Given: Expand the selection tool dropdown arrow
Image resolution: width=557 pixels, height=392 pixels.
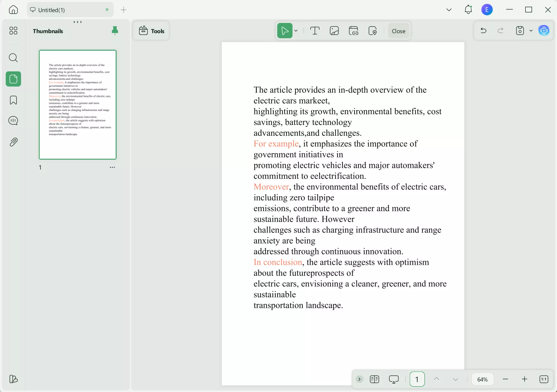Looking at the screenshot, I should (x=296, y=31).
